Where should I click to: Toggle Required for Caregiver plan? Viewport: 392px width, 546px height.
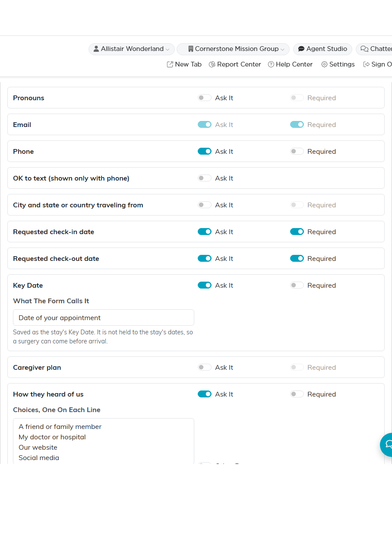coord(297,367)
